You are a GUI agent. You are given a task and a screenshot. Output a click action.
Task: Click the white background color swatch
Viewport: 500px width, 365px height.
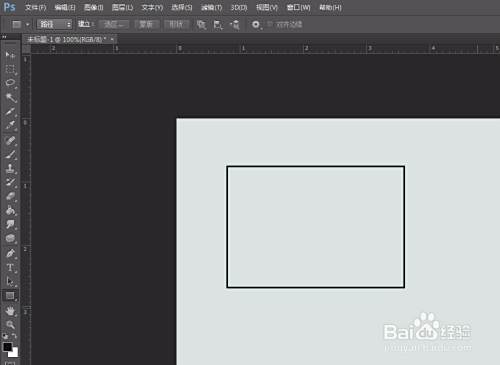pos(14,353)
